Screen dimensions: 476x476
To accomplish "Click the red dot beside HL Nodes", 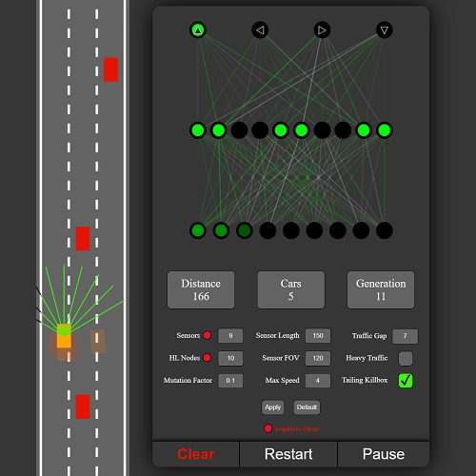I will point(207,358).
